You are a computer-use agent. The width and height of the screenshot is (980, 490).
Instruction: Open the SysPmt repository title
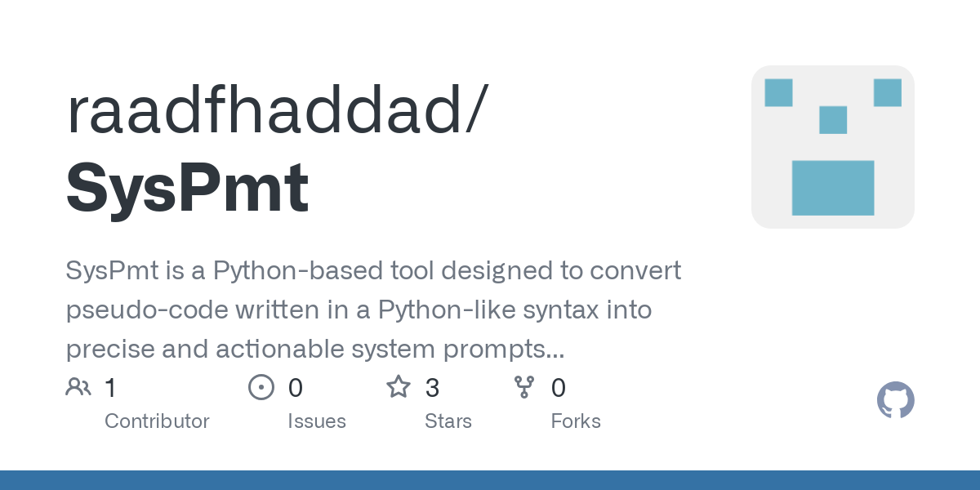187,188
